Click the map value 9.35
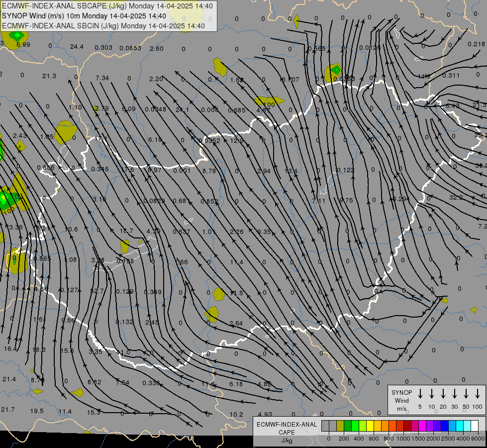The image size is (487, 448). click(x=264, y=231)
